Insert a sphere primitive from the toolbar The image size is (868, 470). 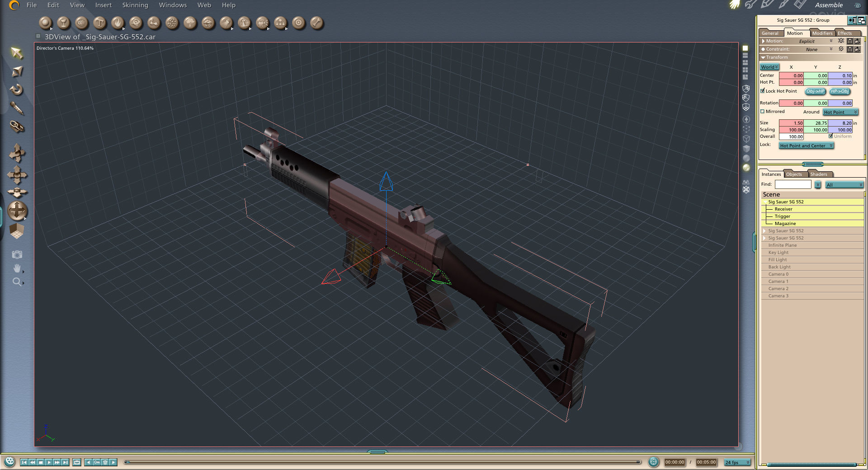point(45,23)
